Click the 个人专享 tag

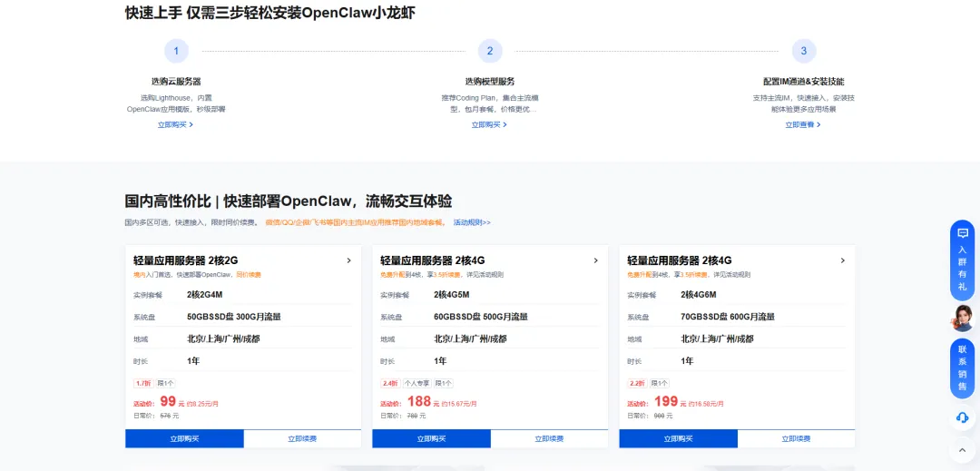point(416,383)
